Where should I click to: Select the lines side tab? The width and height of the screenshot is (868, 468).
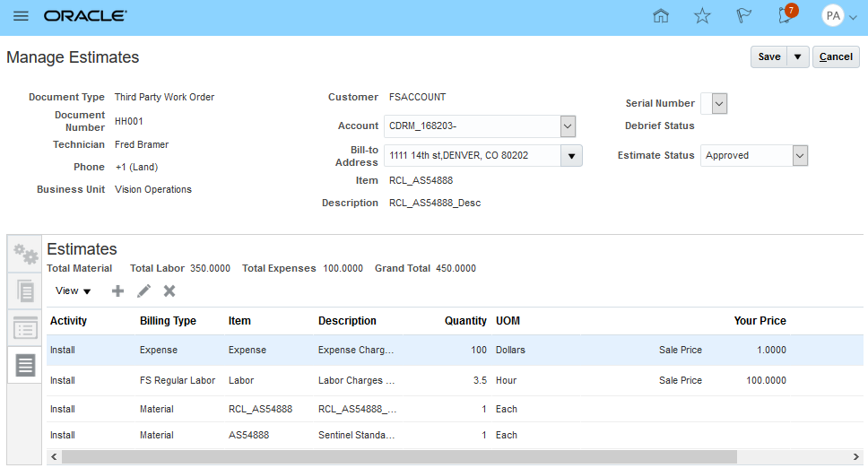click(x=25, y=365)
